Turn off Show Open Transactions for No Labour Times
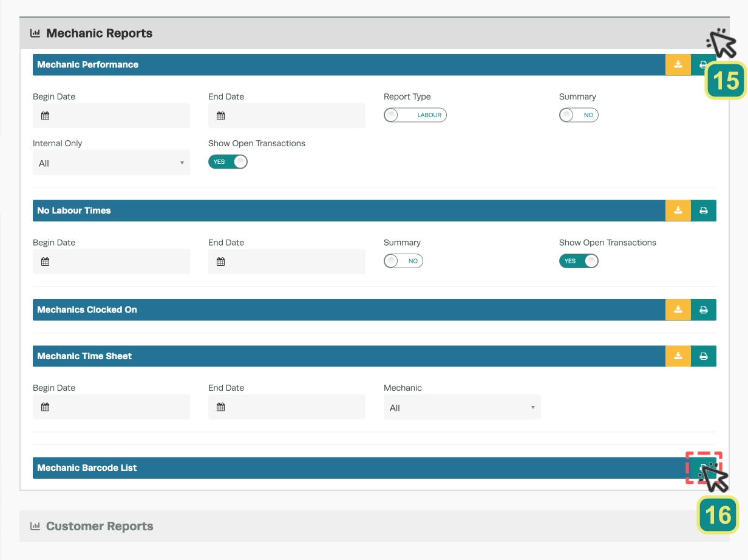This screenshot has height=560, width=748. click(x=579, y=261)
